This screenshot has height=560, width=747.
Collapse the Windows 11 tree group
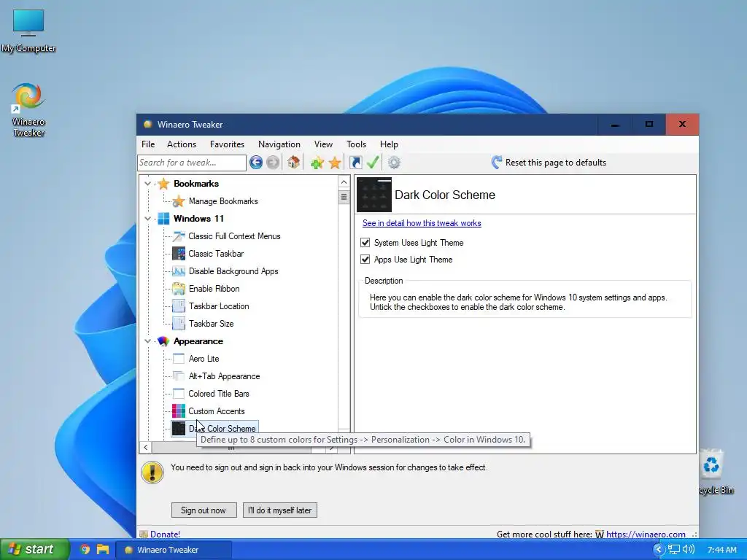point(147,219)
